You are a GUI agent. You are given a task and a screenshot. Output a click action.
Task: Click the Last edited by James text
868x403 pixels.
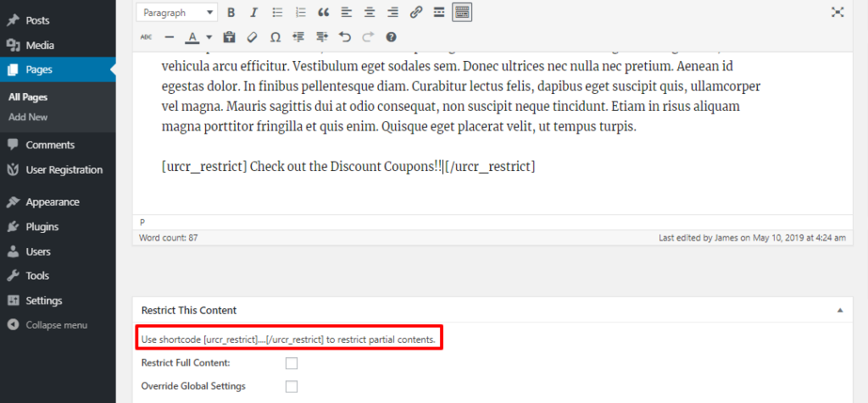[x=752, y=238]
